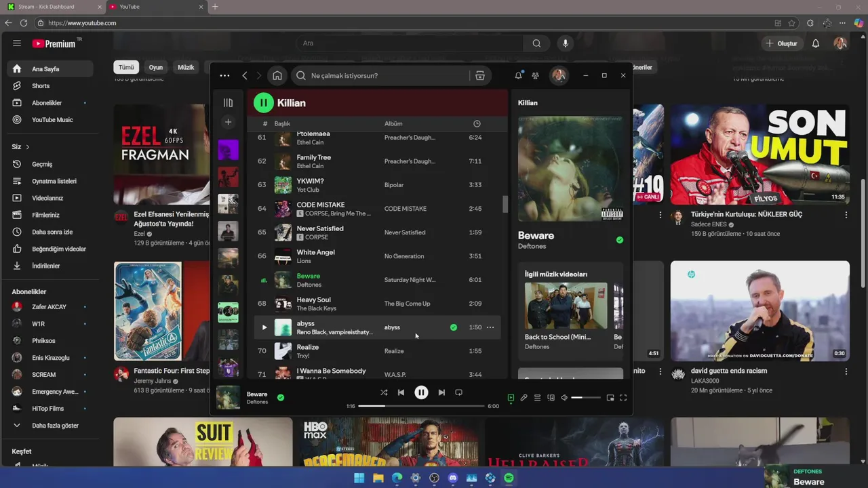
Task: Pause playback in Spotify bottom bar
Action: coord(421,392)
